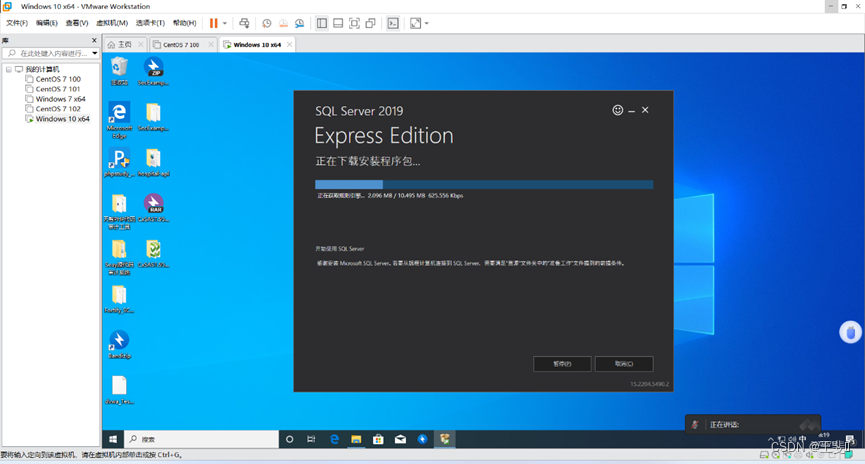Click the SQL installer taskbar icon

click(445, 439)
